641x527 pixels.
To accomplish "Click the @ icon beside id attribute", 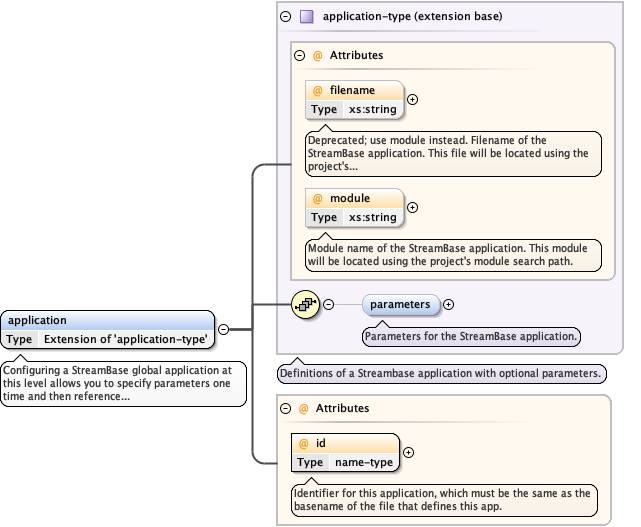I will 304,443.
